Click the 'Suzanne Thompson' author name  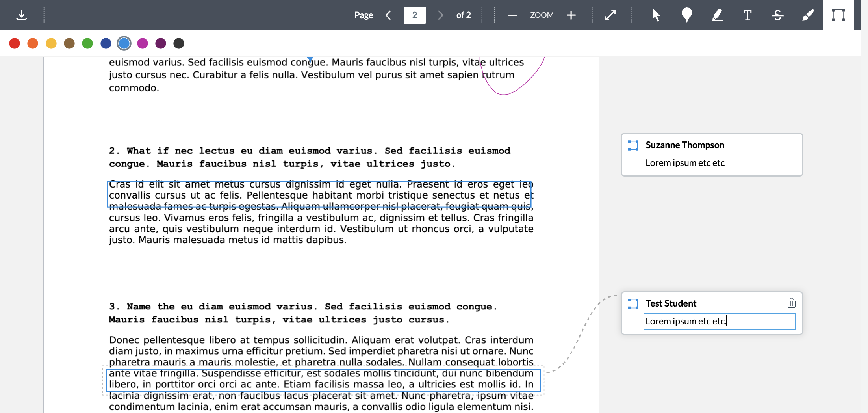[685, 145]
